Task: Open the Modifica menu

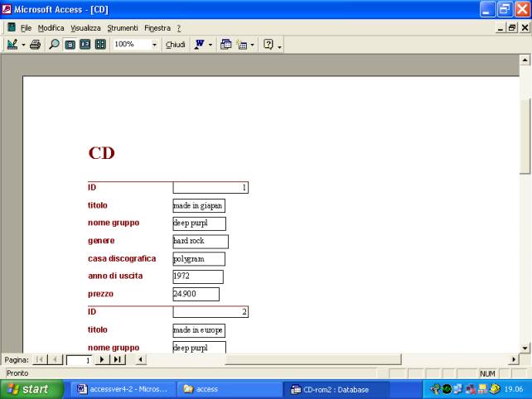Action: point(51,28)
